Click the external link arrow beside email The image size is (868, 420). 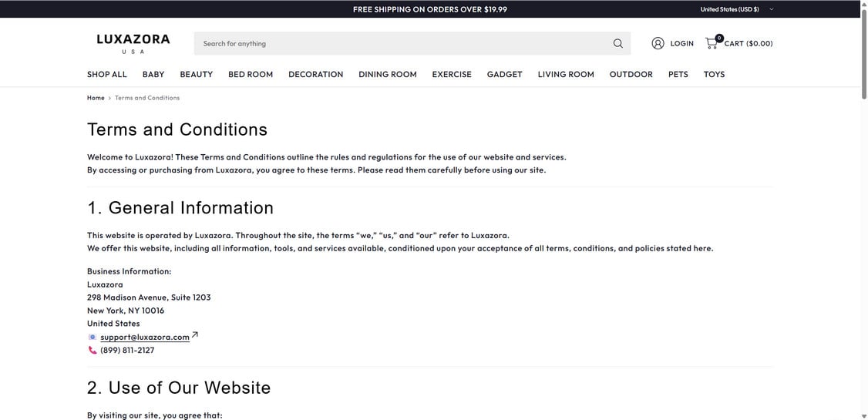click(194, 334)
